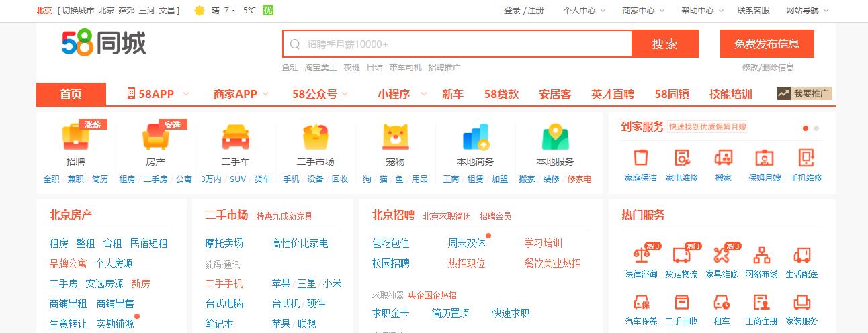
Task: Click the weather sun icon
Action: pos(200,11)
